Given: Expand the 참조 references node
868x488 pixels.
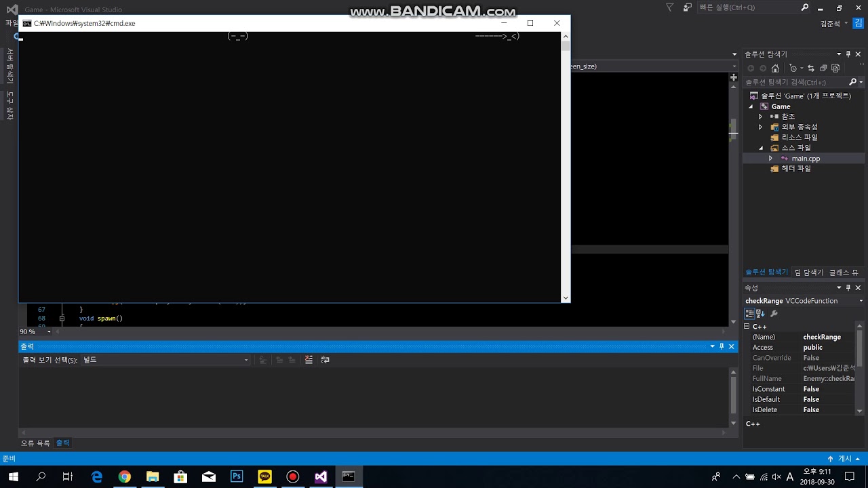Looking at the screenshot, I should tap(760, 117).
